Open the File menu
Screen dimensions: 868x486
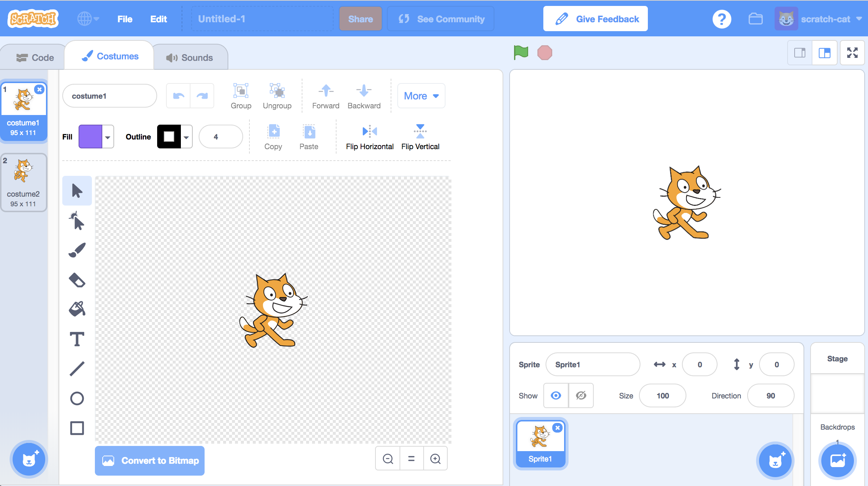click(x=125, y=19)
